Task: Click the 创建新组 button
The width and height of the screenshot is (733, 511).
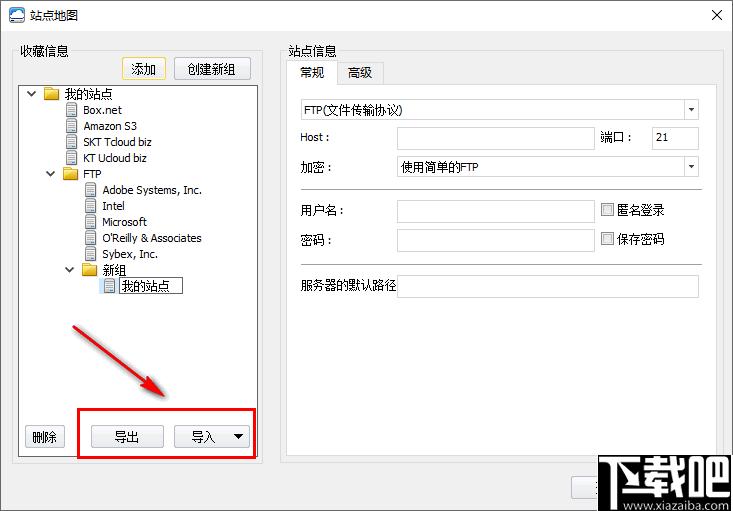Action: tap(212, 69)
